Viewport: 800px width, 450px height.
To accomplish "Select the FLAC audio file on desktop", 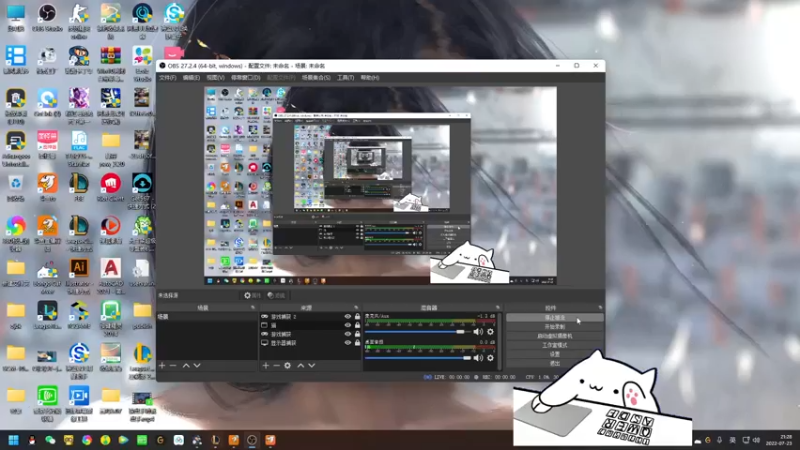I will 79,148.
